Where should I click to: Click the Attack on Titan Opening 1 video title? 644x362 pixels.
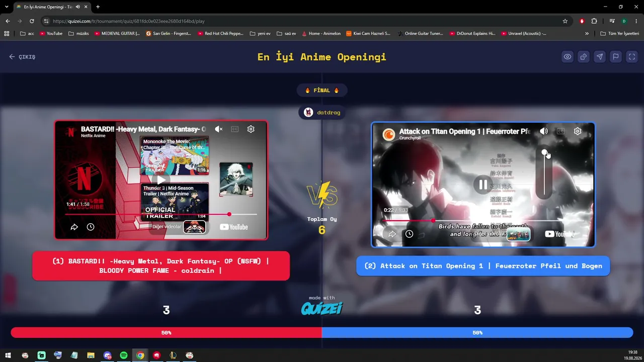tap(464, 131)
